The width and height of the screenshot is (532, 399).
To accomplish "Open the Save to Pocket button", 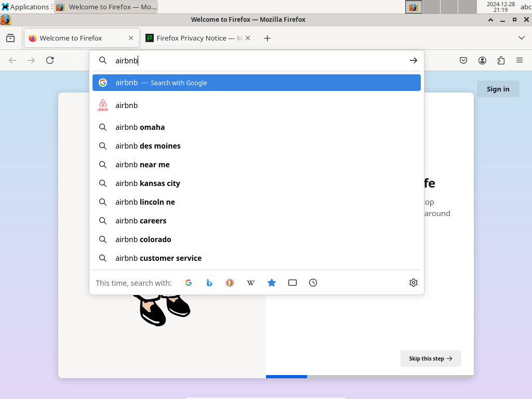I will coord(463,60).
